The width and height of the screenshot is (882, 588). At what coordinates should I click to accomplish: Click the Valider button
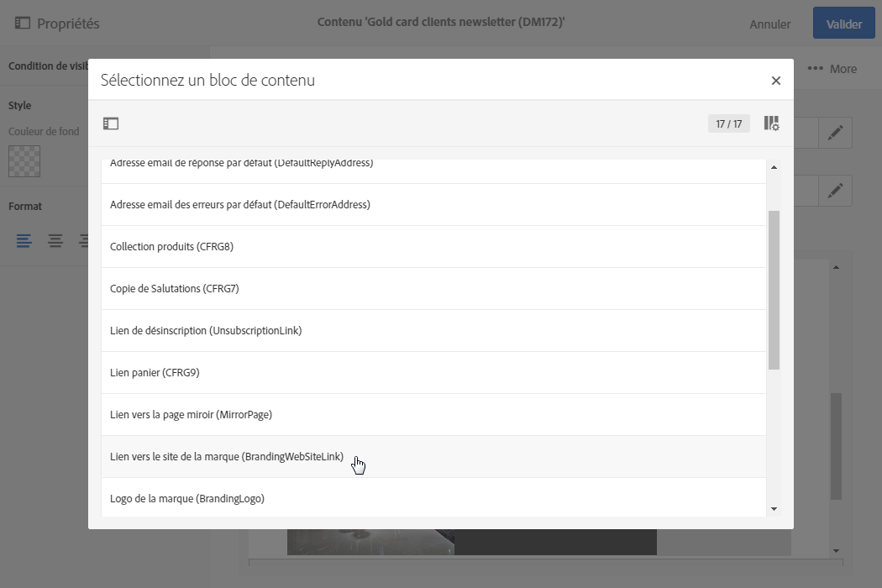coord(843,24)
